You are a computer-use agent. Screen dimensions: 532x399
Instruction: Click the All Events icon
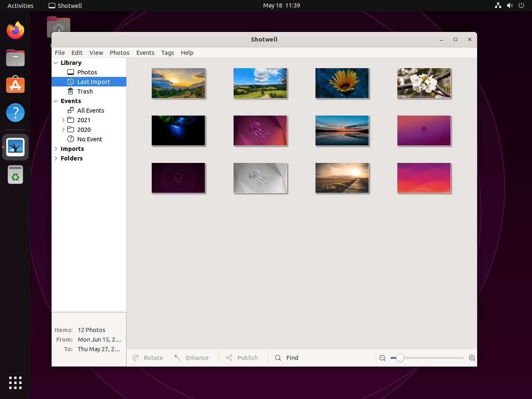(x=71, y=111)
